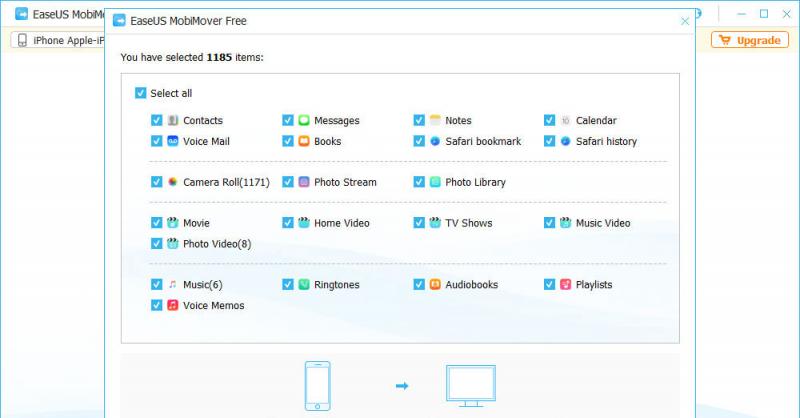Viewport: 800px width, 418px height.
Task: Uncheck the Notes checkbox
Action: pyautogui.click(x=419, y=120)
